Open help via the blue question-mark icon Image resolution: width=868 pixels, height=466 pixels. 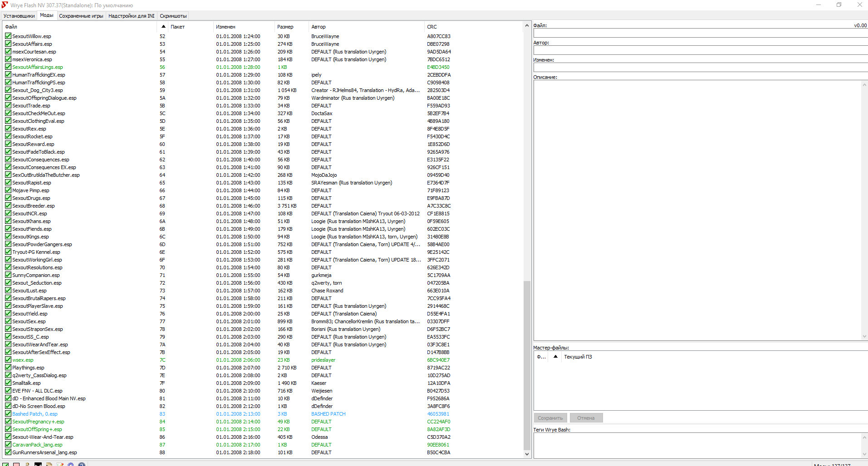coord(82,464)
